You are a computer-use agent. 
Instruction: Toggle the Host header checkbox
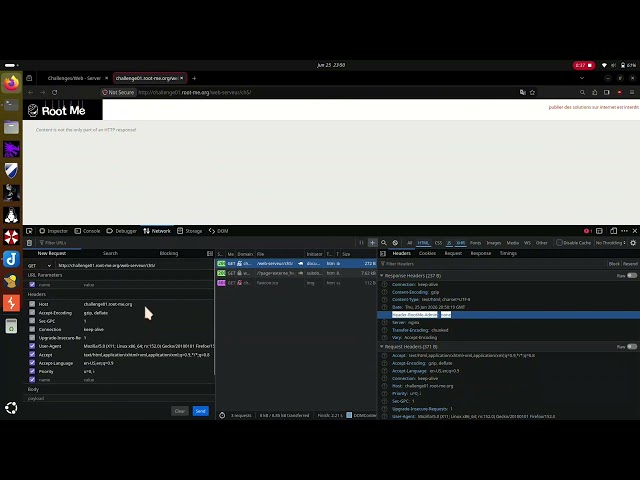pyautogui.click(x=32, y=304)
